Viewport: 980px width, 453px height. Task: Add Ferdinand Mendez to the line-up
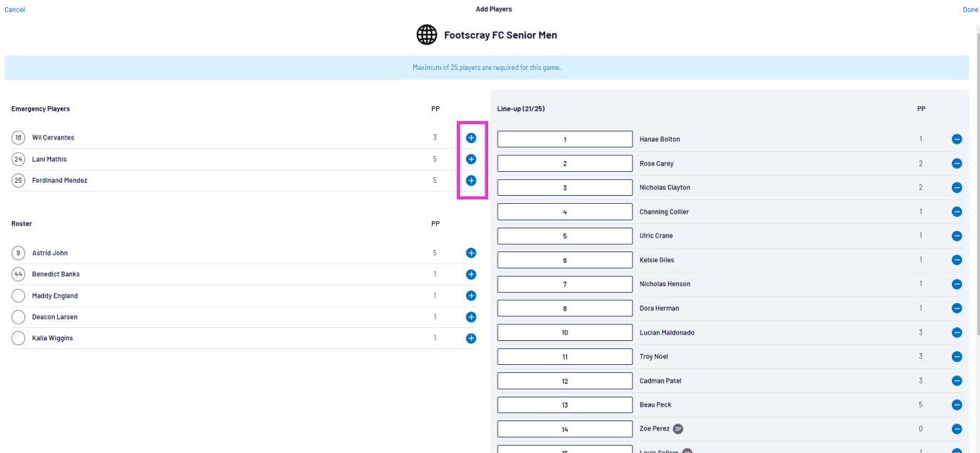pos(471,181)
